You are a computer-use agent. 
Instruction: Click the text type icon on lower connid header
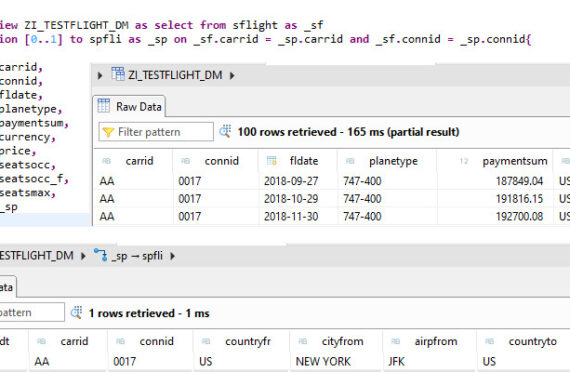pos(120,341)
